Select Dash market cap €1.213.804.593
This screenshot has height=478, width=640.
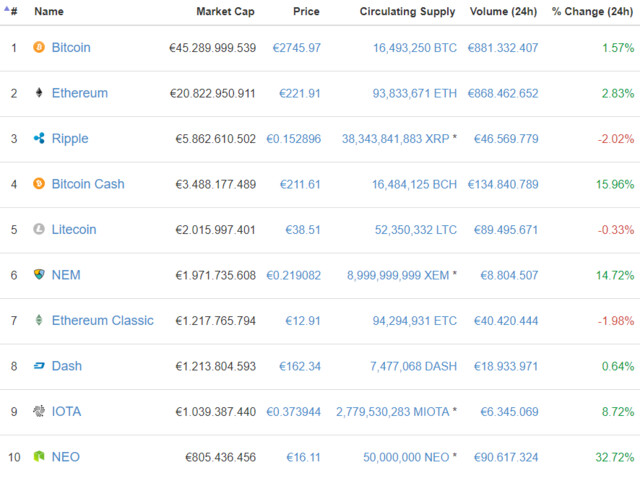(216, 367)
